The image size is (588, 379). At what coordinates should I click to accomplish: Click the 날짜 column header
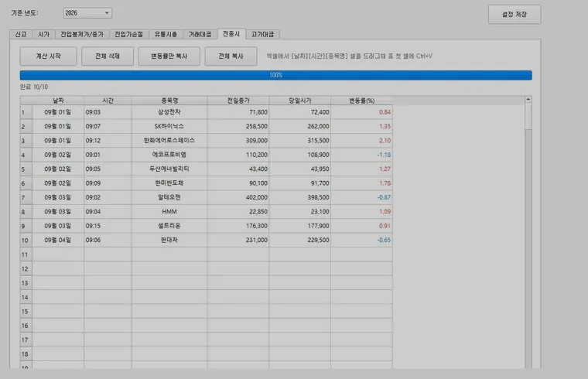tap(58, 101)
